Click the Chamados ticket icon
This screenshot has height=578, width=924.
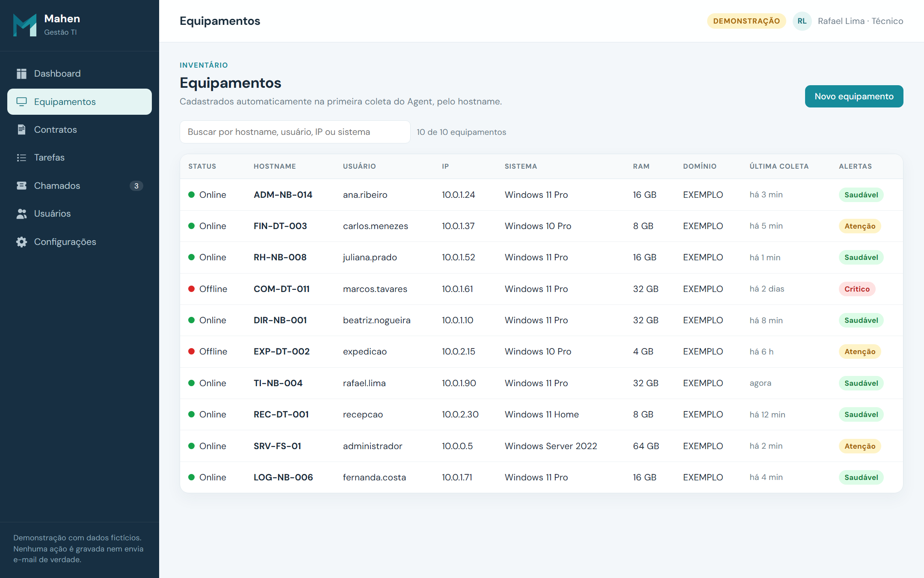coord(21,185)
